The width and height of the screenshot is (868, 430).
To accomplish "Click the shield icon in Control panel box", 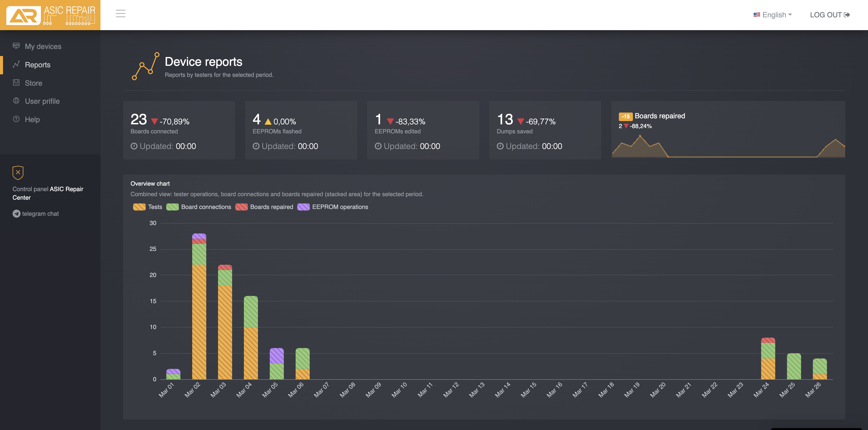I will tap(18, 173).
